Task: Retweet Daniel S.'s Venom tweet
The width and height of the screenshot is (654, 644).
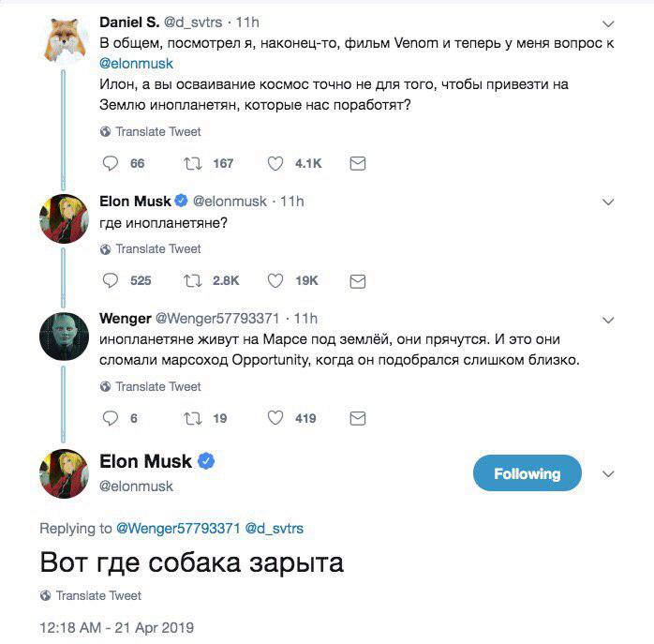Action: tap(193, 163)
